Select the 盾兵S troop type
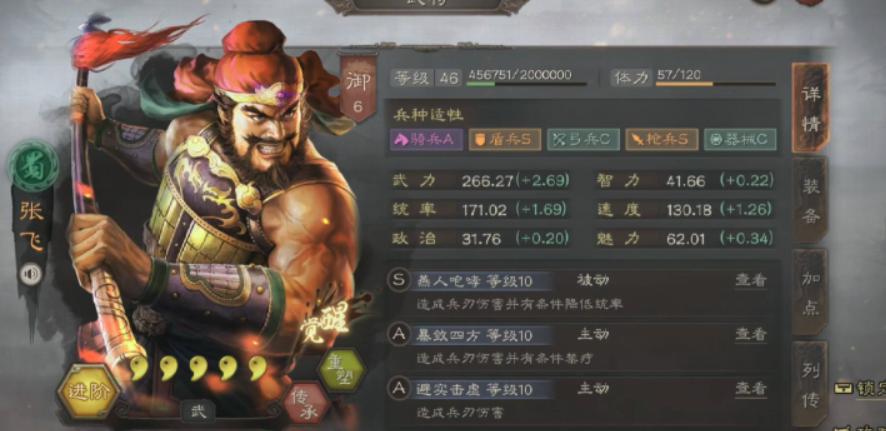The width and height of the screenshot is (886, 431). point(505,140)
